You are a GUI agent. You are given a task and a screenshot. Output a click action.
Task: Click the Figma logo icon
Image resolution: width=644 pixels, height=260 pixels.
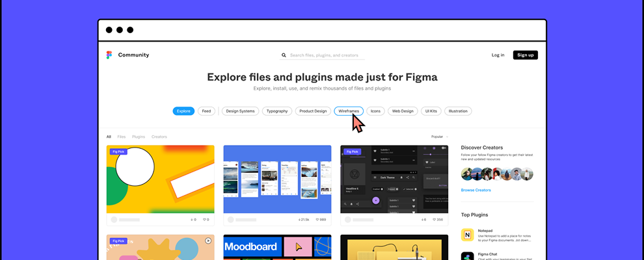(x=109, y=55)
